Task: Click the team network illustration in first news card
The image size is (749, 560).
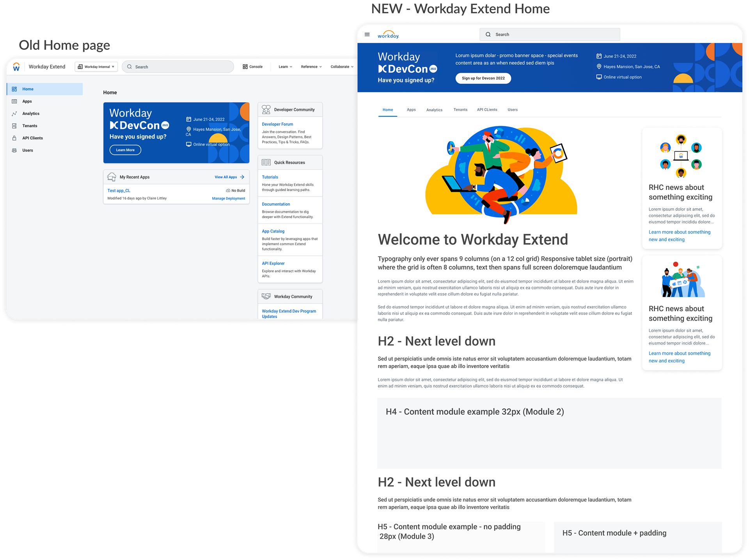Action: point(681,156)
